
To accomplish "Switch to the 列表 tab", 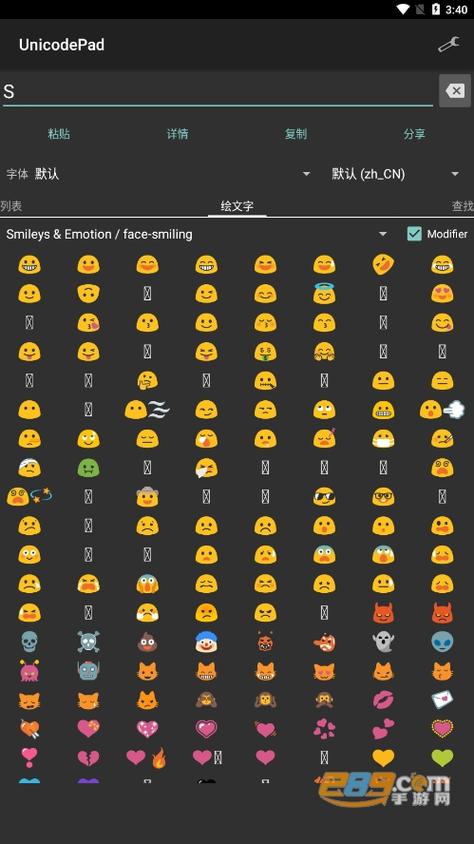I will pos(11,206).
